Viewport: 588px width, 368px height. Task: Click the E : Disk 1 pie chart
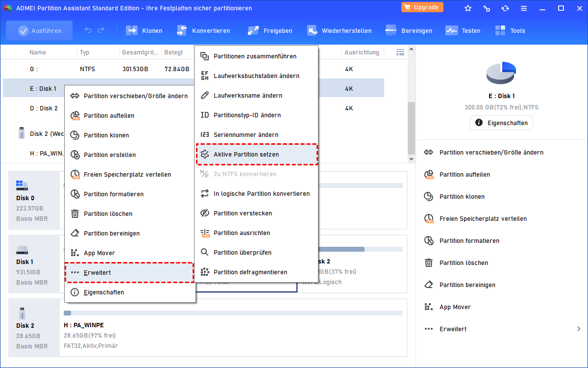click(501, 73)
